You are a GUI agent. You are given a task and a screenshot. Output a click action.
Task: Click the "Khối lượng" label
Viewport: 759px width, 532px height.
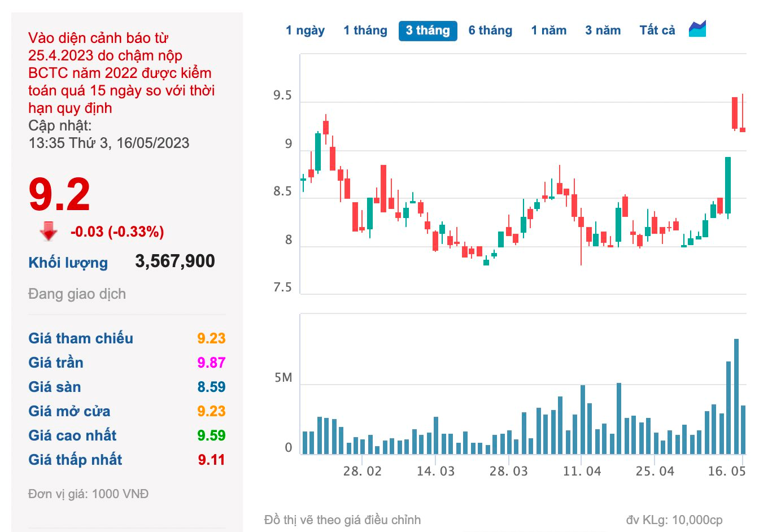(68, 263)
